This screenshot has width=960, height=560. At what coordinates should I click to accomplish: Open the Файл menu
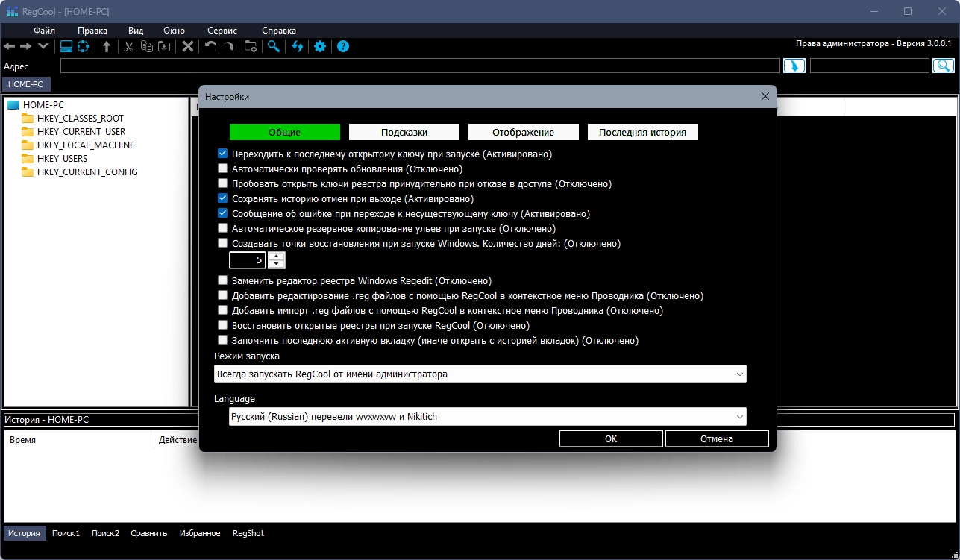tap(45, 31)
